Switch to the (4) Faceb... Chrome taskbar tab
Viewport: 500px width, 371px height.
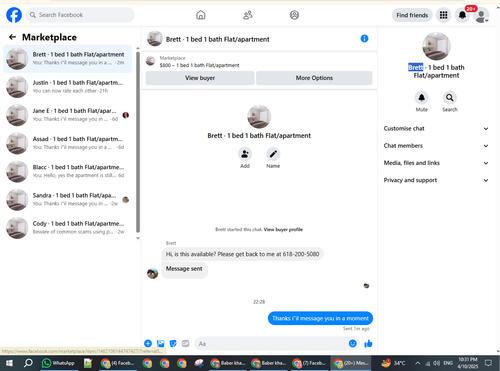119,363
